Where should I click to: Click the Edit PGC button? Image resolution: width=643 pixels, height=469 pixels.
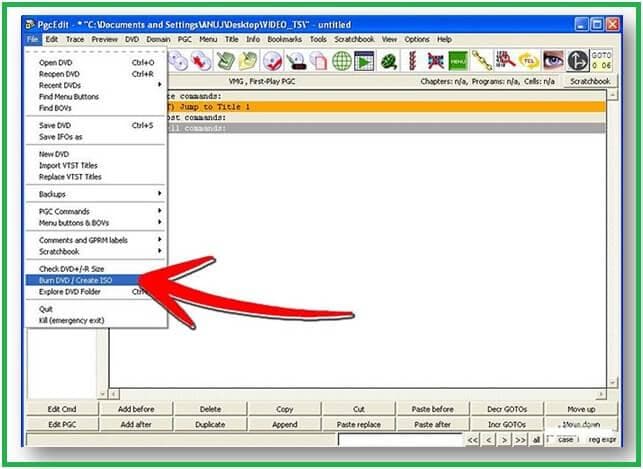[x=62, y=424]
